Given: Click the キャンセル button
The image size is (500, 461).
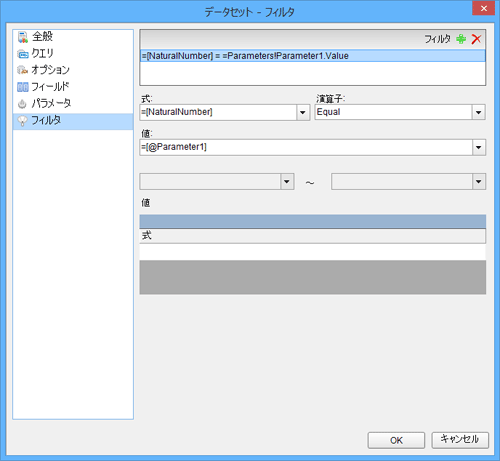Looking at the screenshot, I should click(x=460, y=440).
